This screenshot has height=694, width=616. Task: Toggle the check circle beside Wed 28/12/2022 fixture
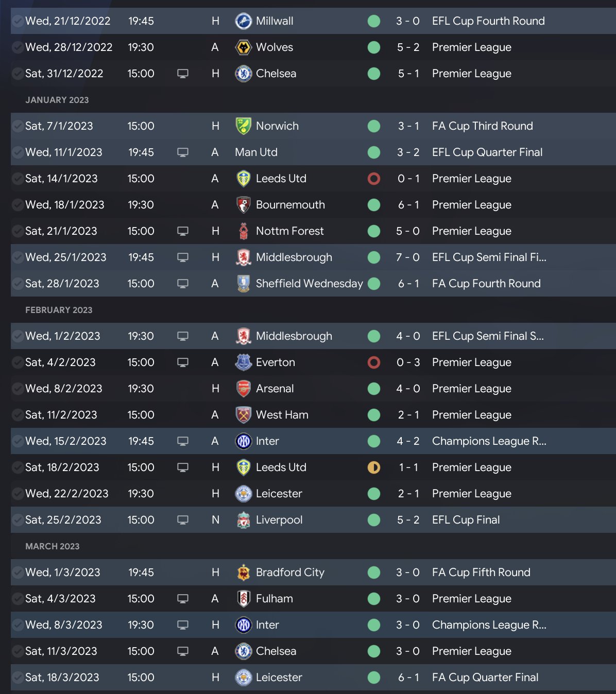pos(18,47)
